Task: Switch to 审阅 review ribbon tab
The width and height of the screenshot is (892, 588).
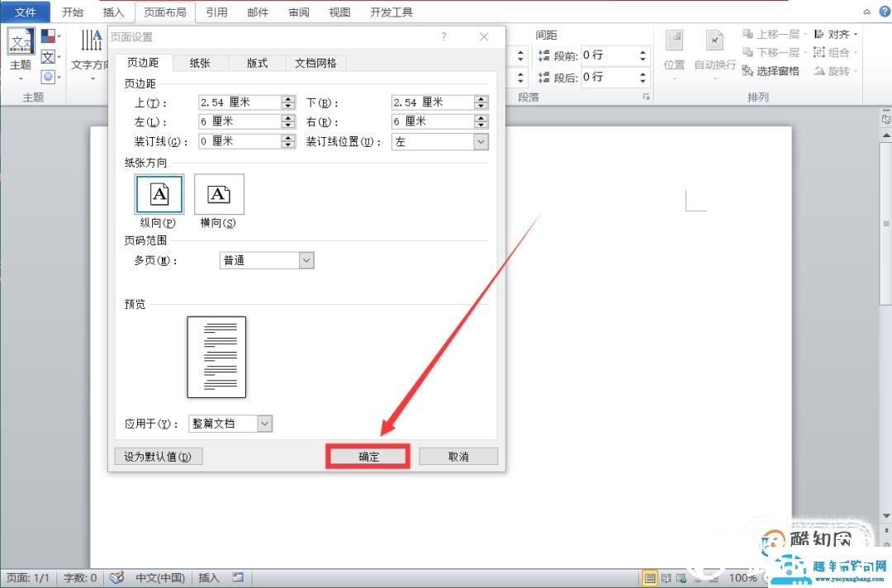Action: tap(299, 12)
